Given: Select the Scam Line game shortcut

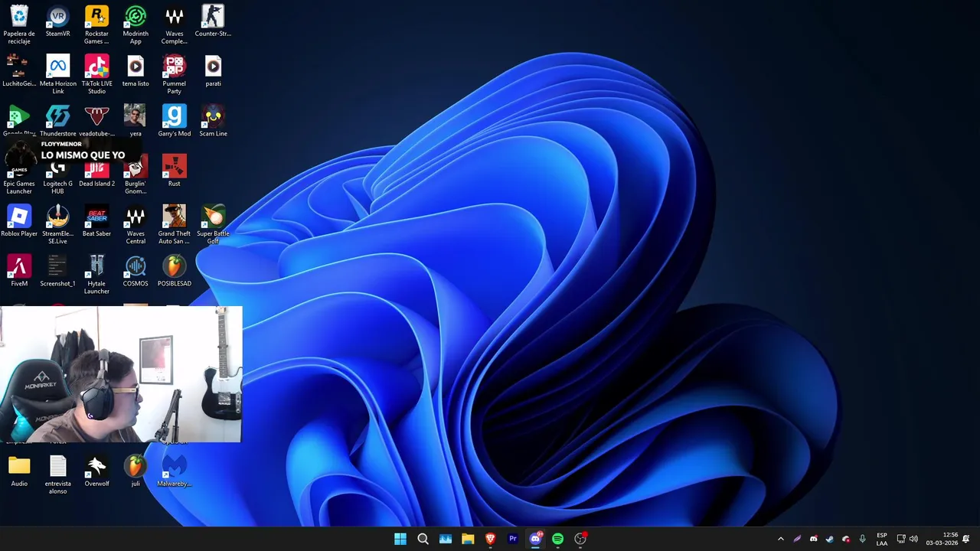Looking at the screenshot, I should click(213, 121).
